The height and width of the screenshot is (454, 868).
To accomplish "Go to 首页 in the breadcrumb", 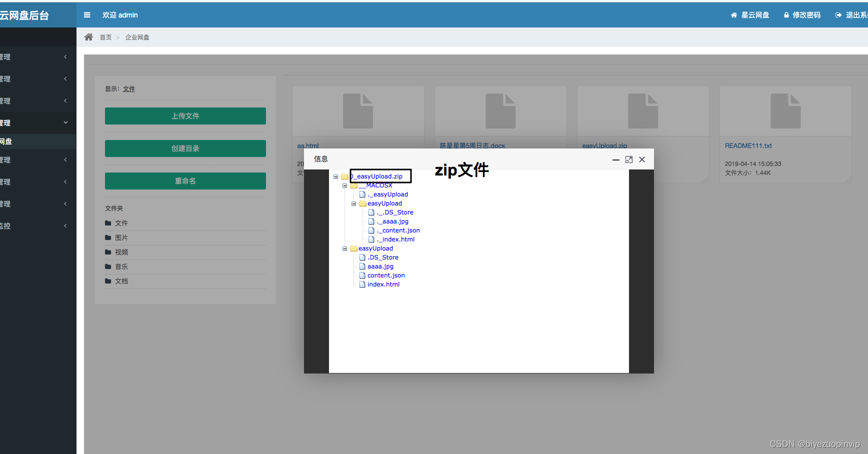I will (105, 37).
